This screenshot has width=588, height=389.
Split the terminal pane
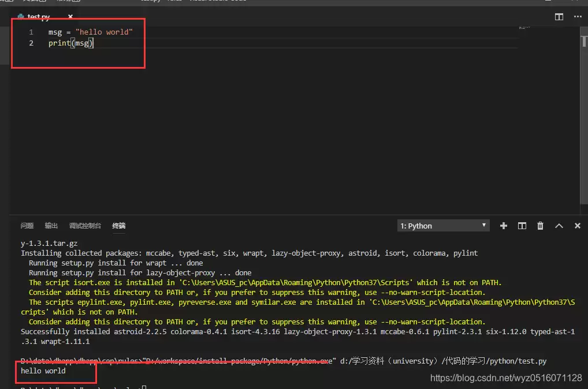point(522,226)
